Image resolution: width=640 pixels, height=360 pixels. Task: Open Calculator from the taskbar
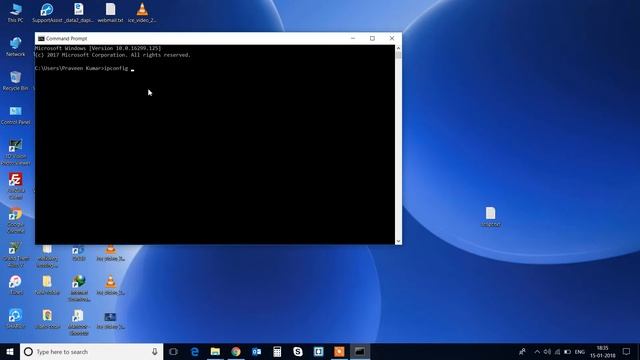277,351
